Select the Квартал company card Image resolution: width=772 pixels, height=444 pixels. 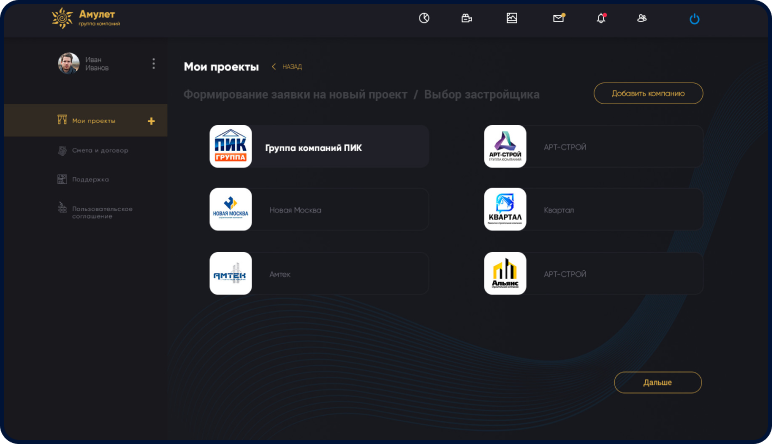pyautogui.click(x=593, y=209)
